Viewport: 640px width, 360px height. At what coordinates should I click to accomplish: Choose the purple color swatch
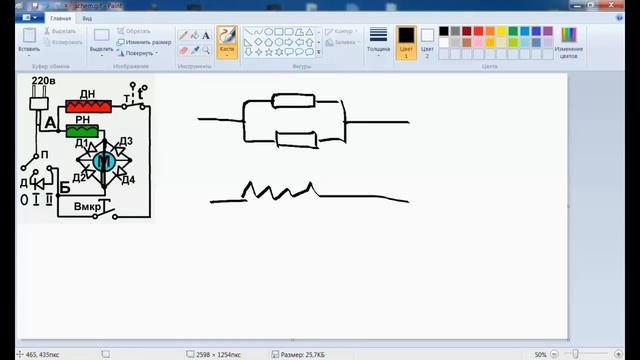548,31
